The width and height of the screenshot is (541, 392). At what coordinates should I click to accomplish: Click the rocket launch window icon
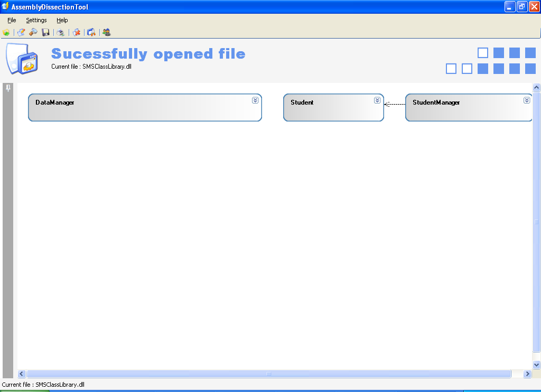click(x=91, y=32)
